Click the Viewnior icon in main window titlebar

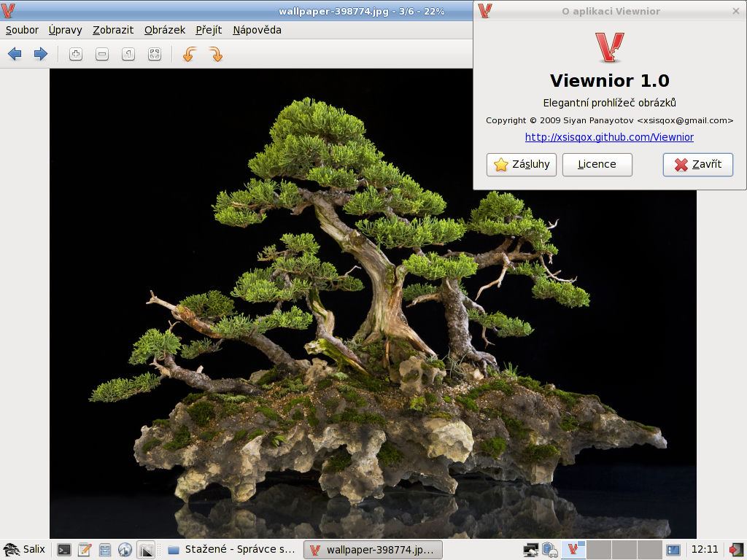point(8,10)
